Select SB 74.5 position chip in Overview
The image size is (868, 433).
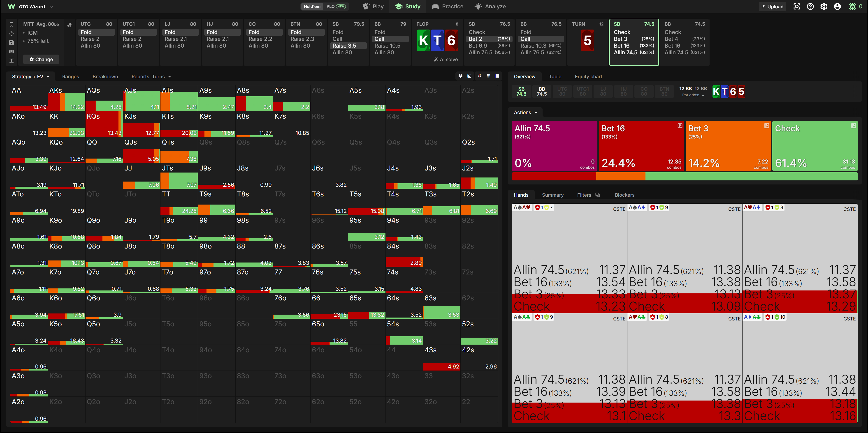[x=521, y=92]
